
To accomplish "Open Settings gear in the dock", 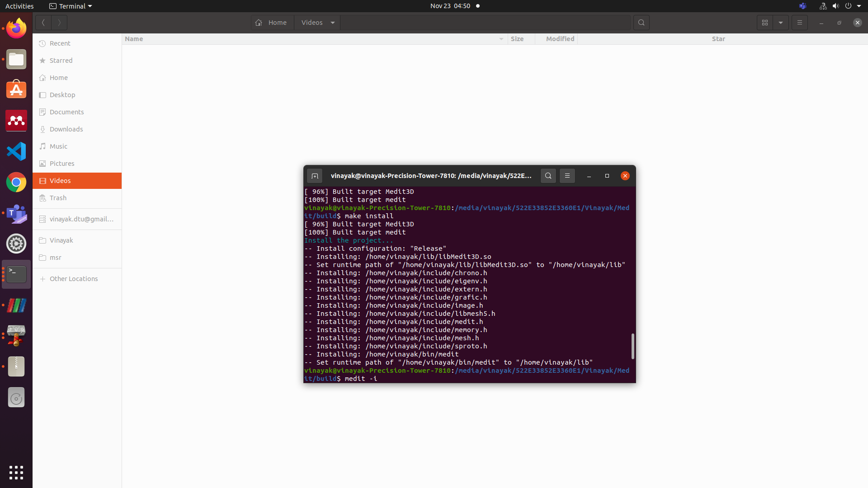I will 16,244.
